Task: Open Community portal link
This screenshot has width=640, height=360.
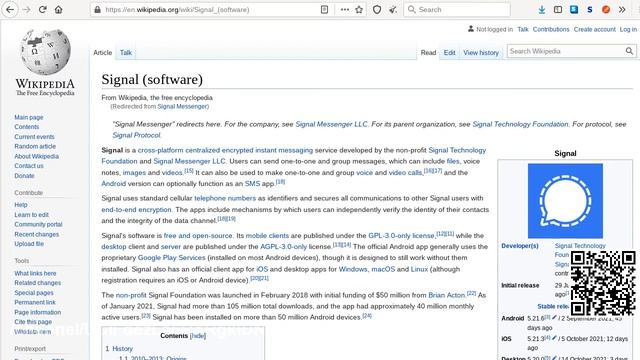Action: (x=38, y=224)
